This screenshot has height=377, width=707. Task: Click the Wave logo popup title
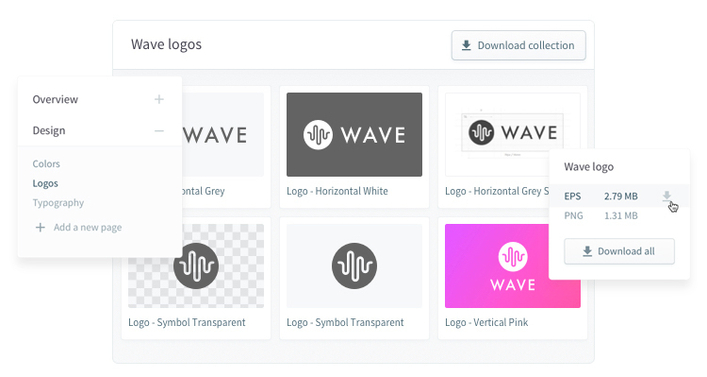click(x=589, y=167)
